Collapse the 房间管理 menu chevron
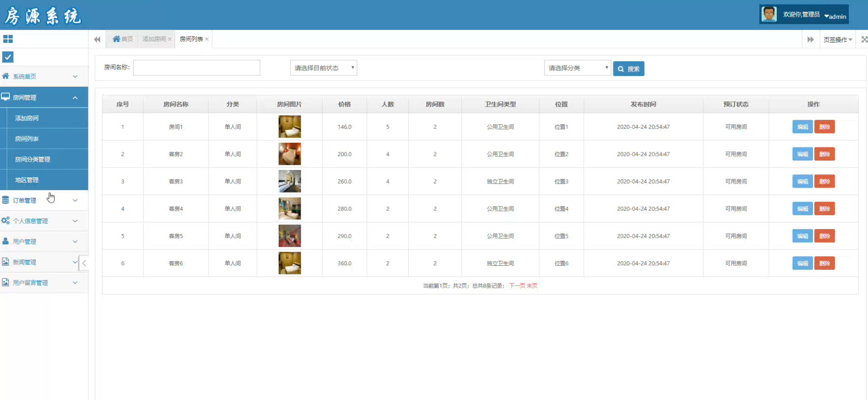 [75, 98]
